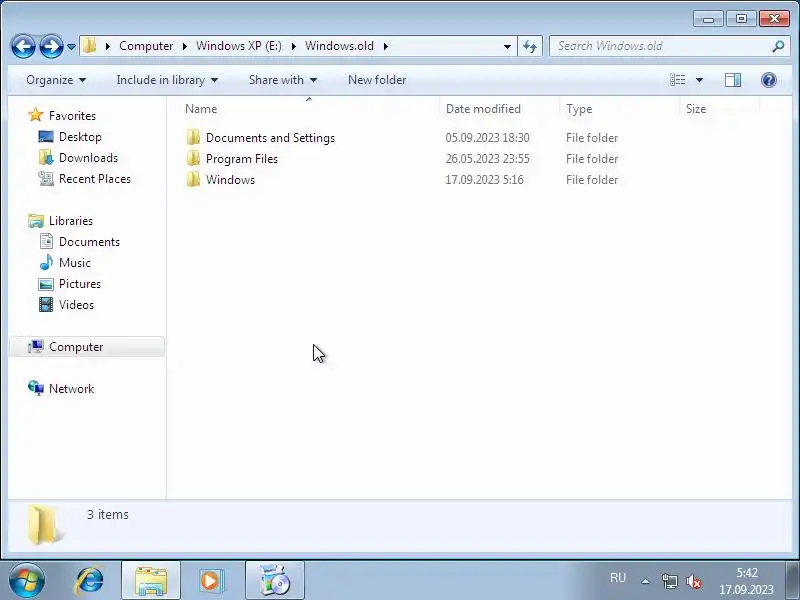Create a New folder
This screenshot has height=600, width=800.
377,80
